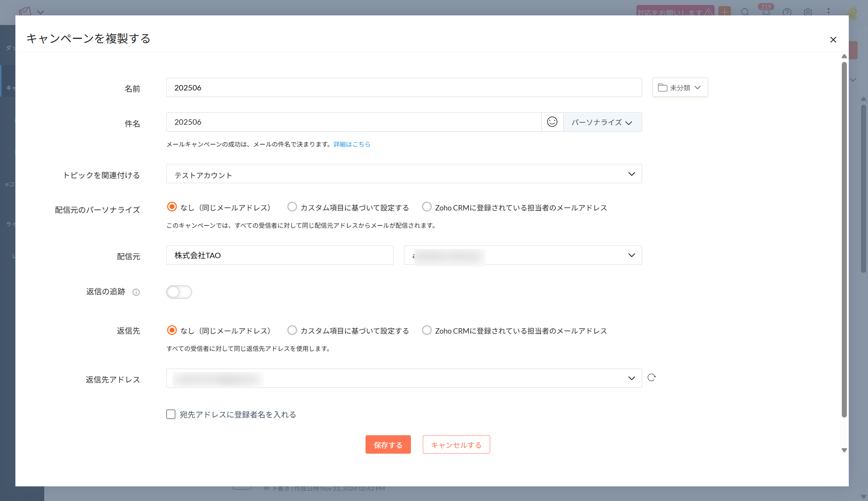The height and width of the screenshot is (501, 868).
Task: Open the 詳細はこちら link
Action: click(x=352, y=144)
